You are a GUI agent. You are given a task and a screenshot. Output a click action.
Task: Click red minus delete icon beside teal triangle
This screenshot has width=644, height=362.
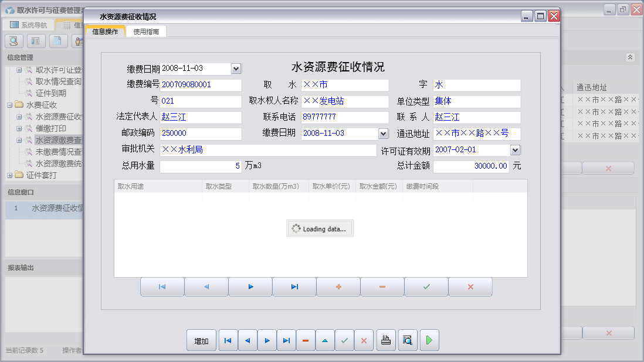pyautogui.click(x=305, y=340)
